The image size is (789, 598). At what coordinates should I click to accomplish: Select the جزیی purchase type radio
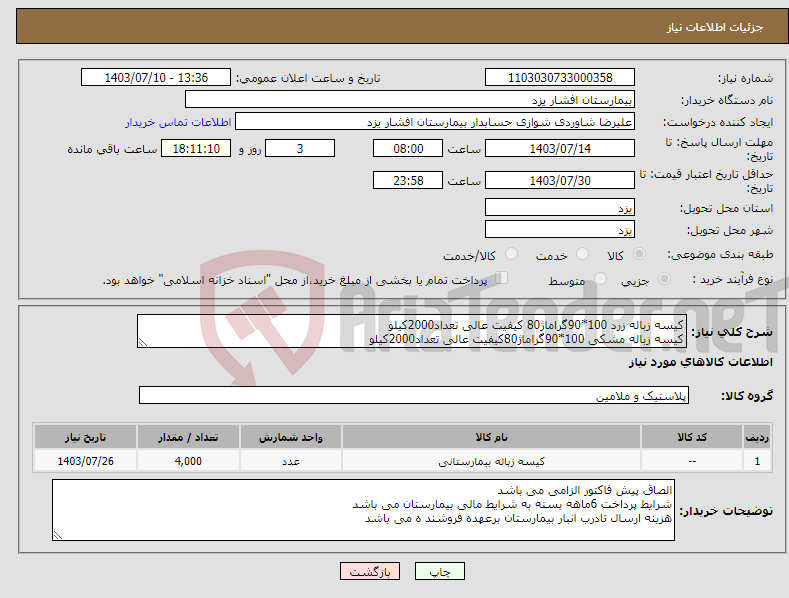coord(664,278)
